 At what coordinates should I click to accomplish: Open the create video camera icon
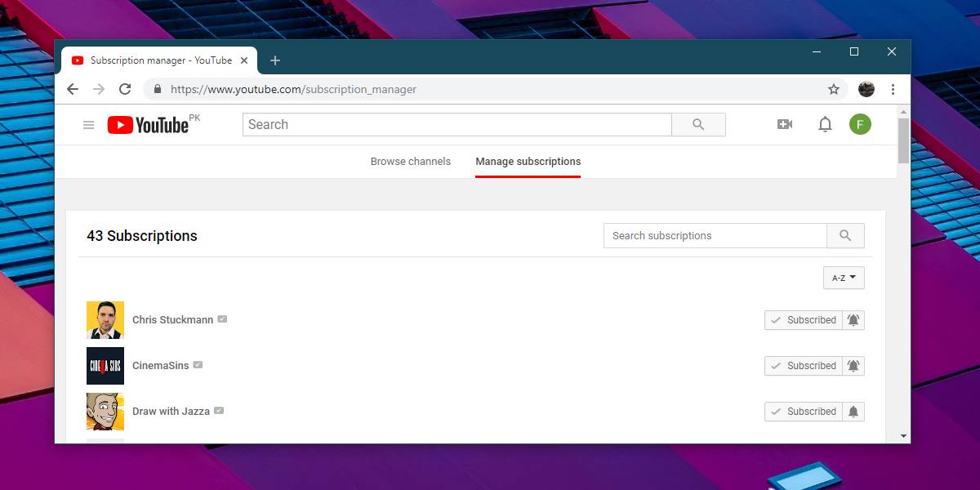[785, 124]
